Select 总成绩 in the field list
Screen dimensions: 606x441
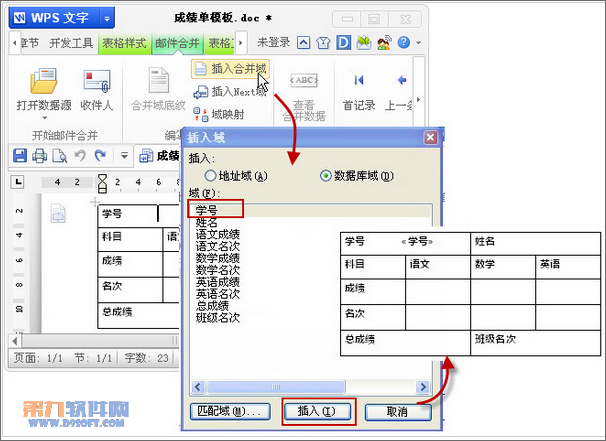(x=212, y=305)
